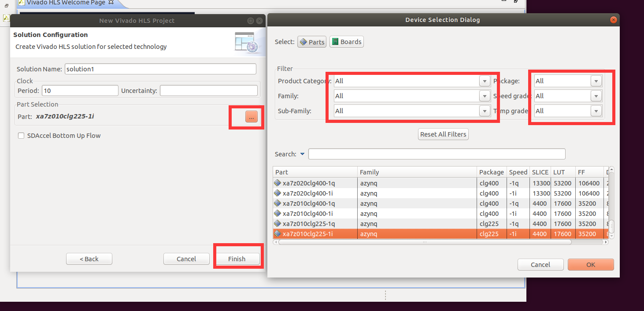Select Parts toggle button
The image size is (644, 311).
[312, 42]
